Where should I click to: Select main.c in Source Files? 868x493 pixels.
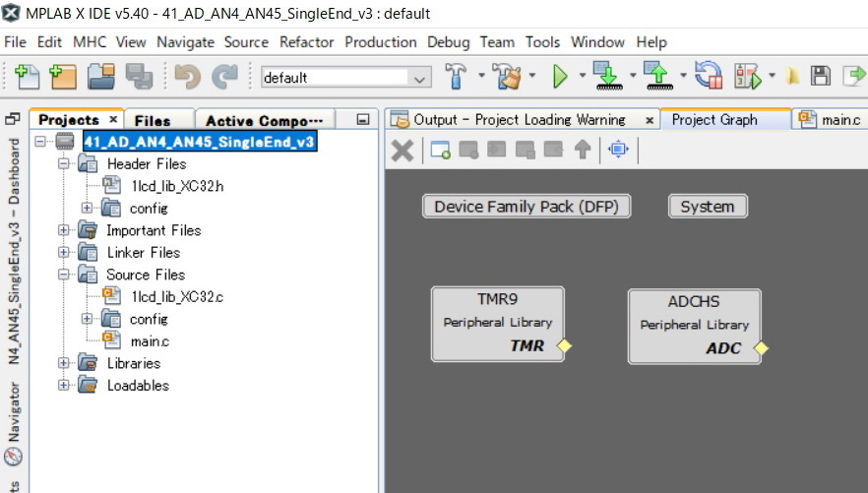coord(150,341)
